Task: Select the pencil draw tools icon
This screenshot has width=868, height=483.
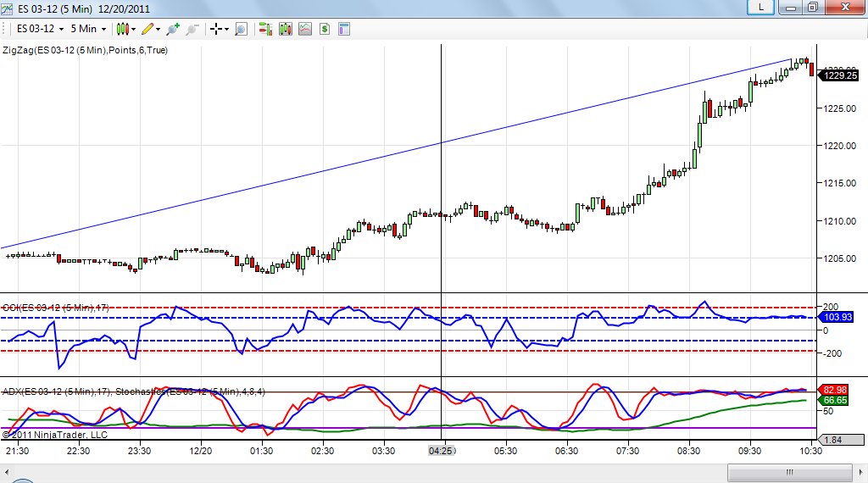Action: pyautogui.click(x=147, y=29)
